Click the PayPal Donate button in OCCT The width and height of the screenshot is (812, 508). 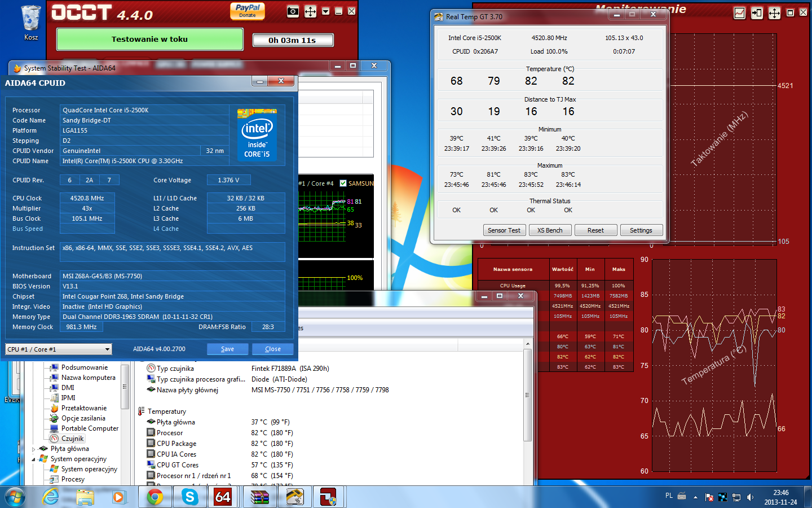[x=248, y=11]
